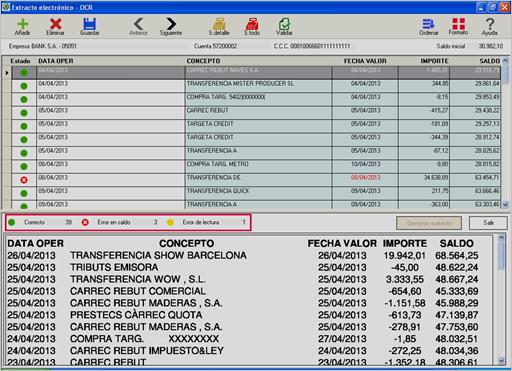This screenshot has width=512, height=371.
Task: Click importe cell 211,75
Action: click(x=424, y=193)
